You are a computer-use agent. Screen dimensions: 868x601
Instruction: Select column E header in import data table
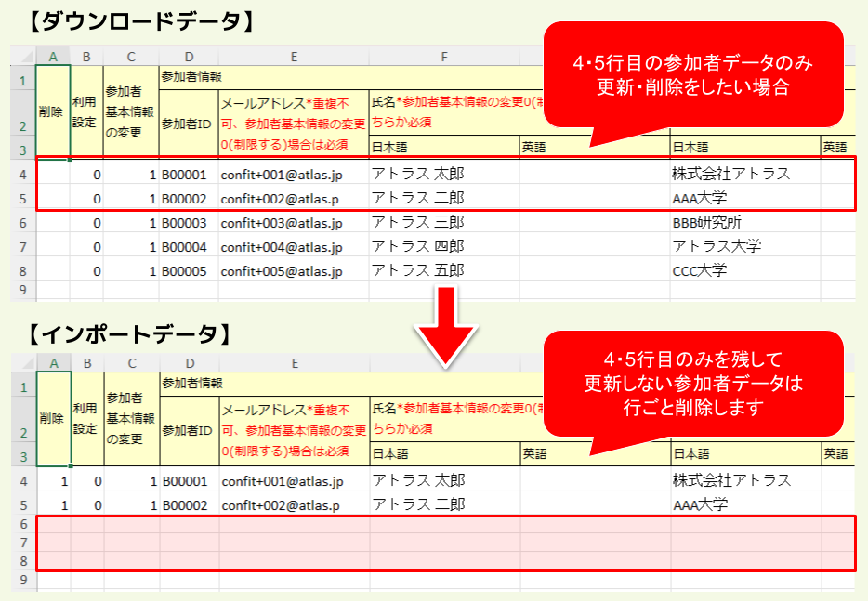[x=294, y=363]
